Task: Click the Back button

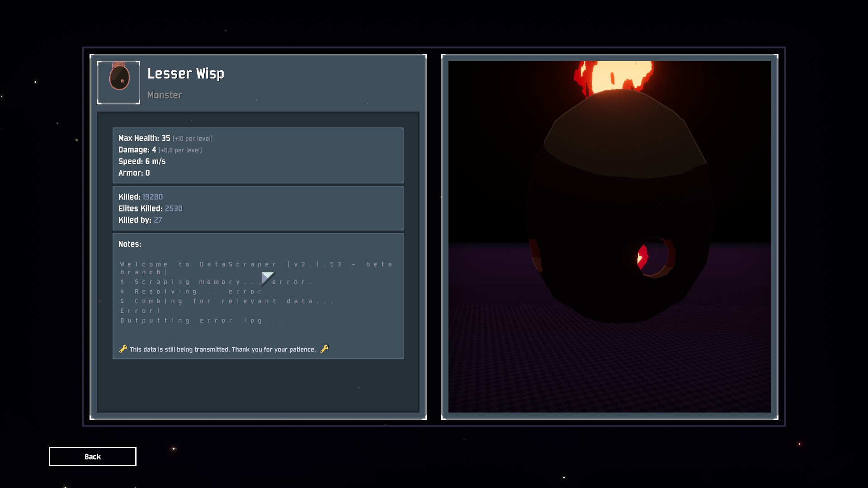Action: pyautogui.click(x=92, y=456)
